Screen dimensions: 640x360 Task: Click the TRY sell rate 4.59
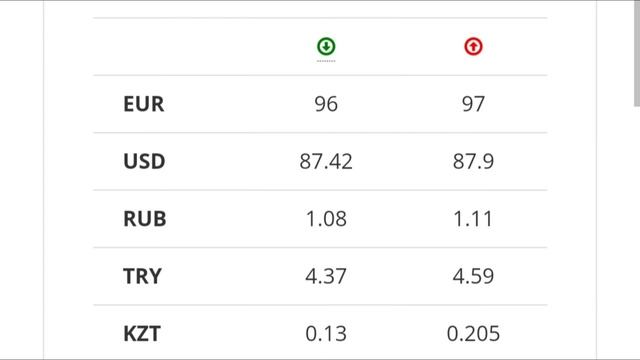coord(473,276)
